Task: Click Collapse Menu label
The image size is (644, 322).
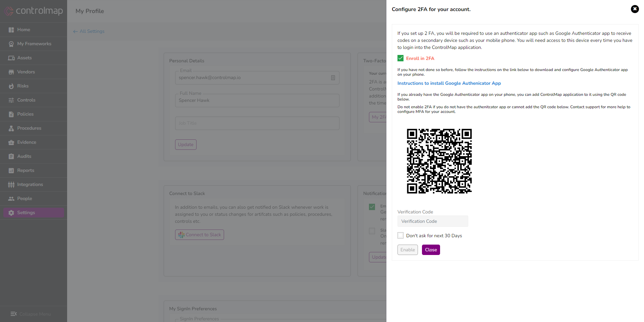Action: [x=35, y=314]
